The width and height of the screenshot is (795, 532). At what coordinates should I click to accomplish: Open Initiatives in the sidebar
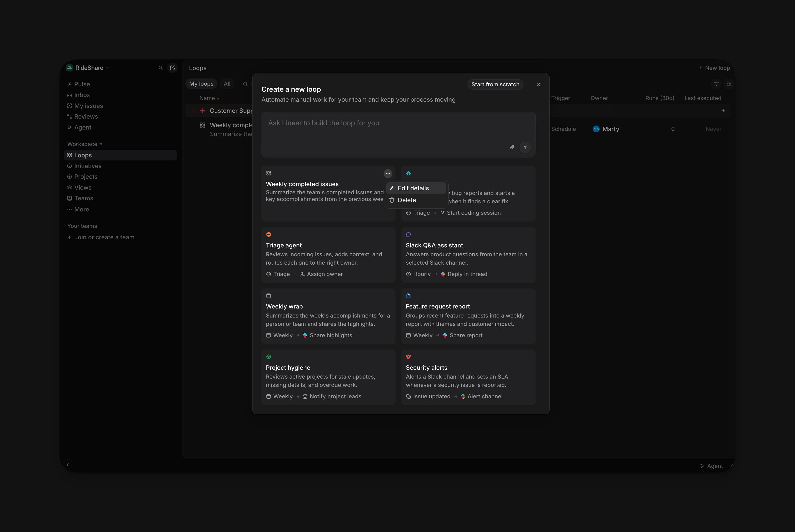click(120, 166)
